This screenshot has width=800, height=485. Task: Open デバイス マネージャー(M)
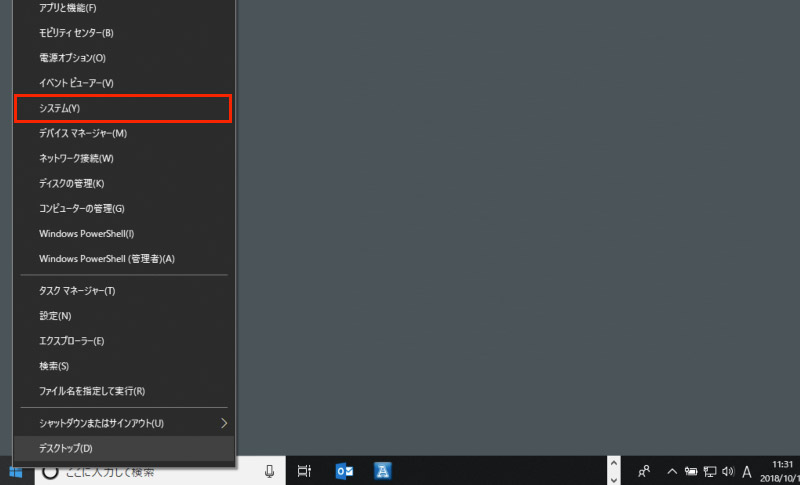click(124, 133)
